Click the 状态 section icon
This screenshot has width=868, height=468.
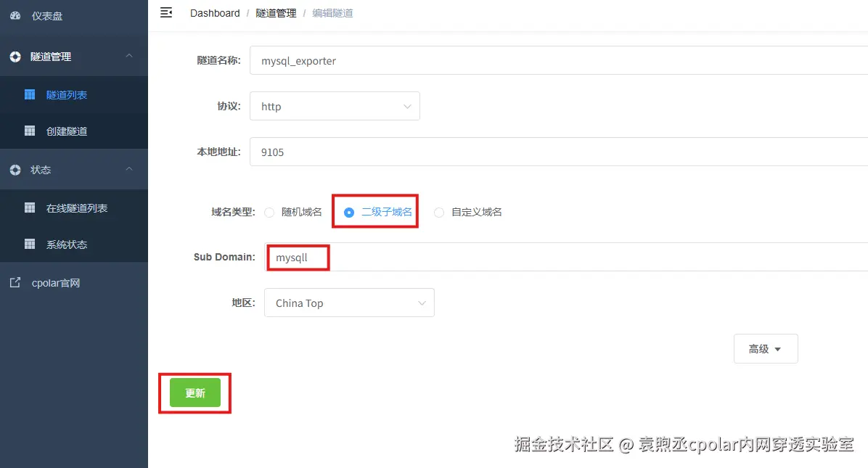pos(15,170)
